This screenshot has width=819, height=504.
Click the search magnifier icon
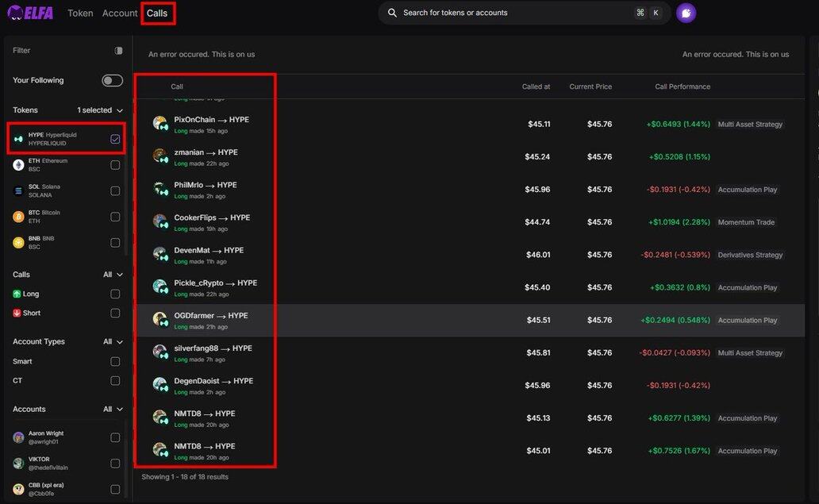coord(392,13)
